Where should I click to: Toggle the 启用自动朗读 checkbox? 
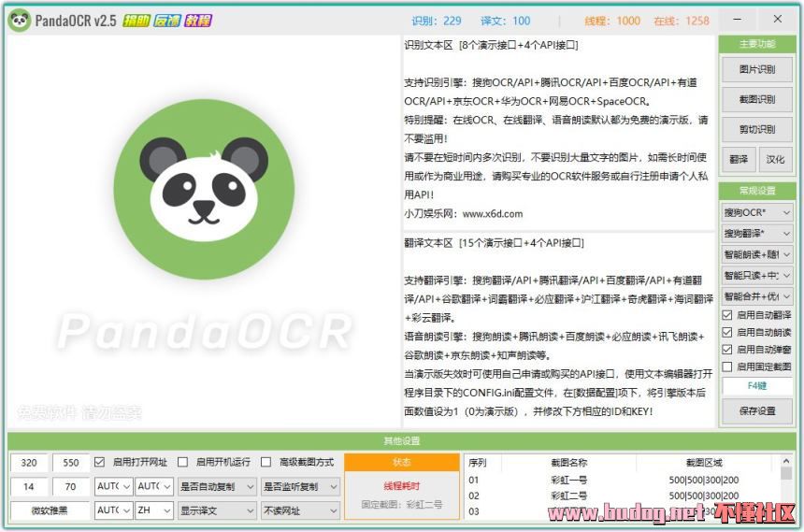click(727, 333)
